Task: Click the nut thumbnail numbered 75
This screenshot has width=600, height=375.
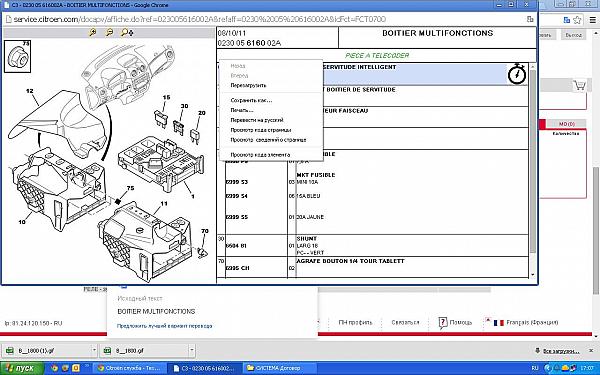Action: [18, 57]
